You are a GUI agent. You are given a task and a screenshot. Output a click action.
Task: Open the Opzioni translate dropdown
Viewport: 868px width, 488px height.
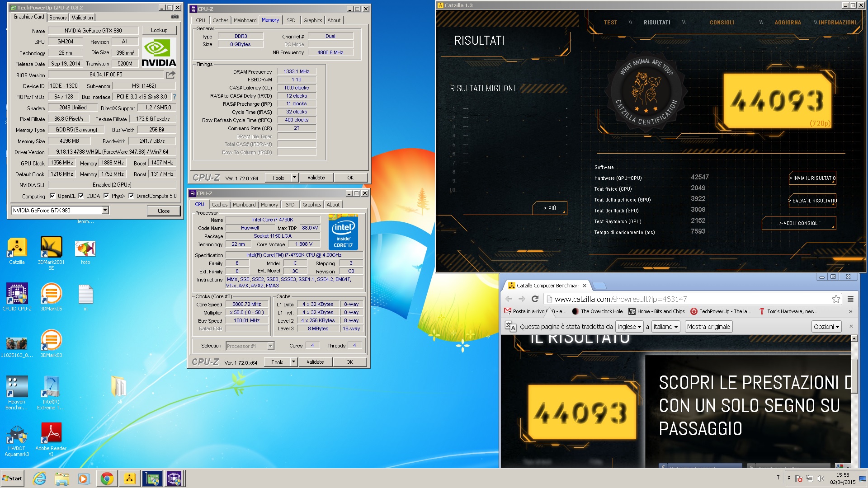[x=826, y=327]
